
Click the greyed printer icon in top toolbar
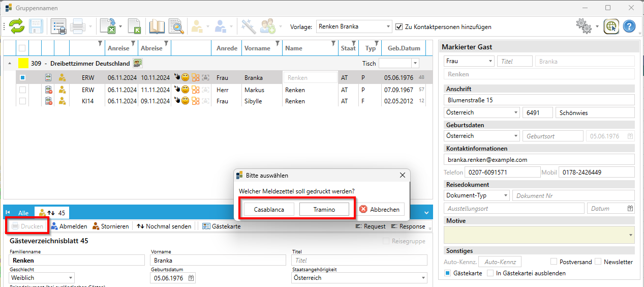[x=78, y=26]
